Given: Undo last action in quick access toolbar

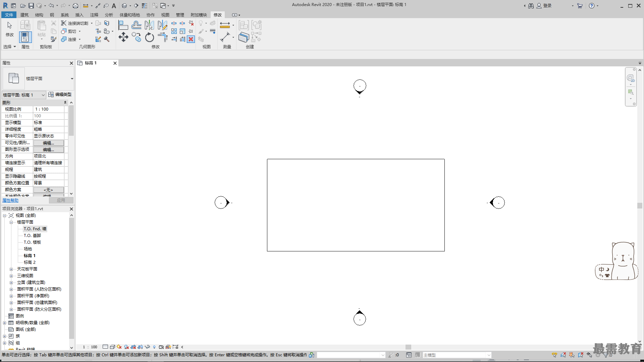Looking at the screenshot, I should tap(51, 6).
